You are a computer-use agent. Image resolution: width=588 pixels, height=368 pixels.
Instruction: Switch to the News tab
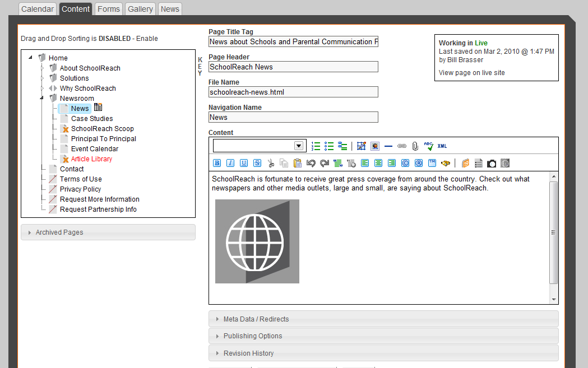point(170,9)
